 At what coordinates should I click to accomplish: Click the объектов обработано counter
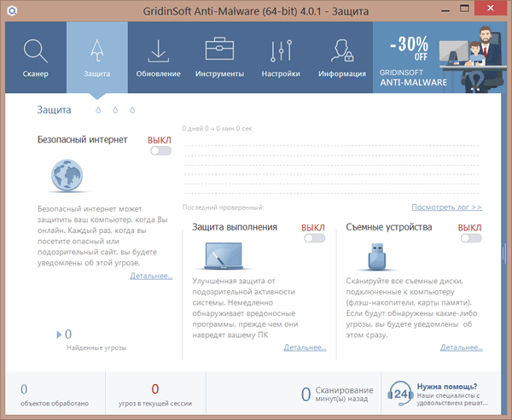(55, 395)
